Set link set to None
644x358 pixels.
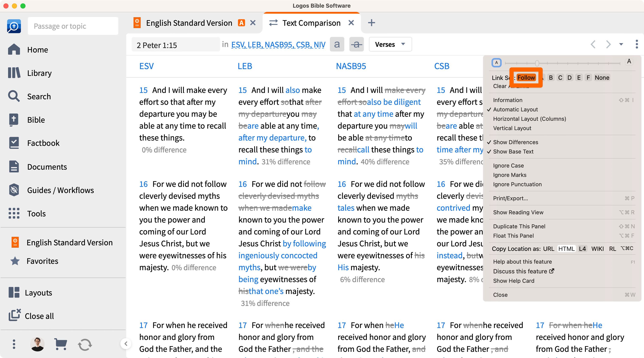tap(602, 78)
